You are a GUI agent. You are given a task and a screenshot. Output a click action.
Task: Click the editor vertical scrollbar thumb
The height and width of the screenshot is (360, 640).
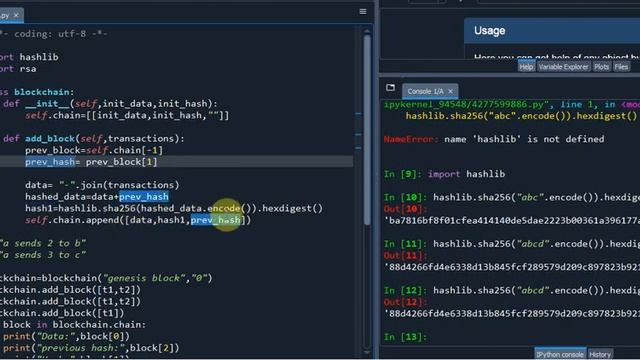[x=367, y=129]
